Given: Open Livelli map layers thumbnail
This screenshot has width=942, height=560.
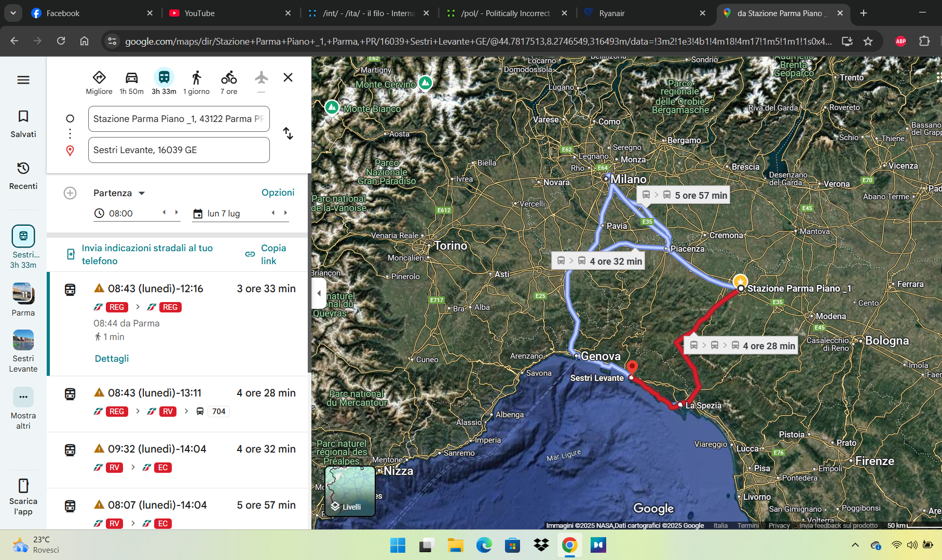Looking at the screenshot, I should tap(350, 491).
